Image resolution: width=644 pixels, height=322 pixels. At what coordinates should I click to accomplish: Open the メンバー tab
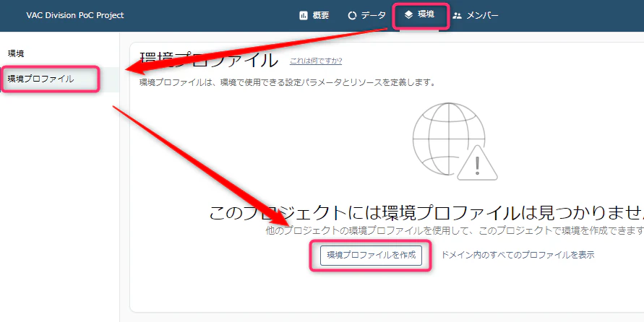(476, 16)
